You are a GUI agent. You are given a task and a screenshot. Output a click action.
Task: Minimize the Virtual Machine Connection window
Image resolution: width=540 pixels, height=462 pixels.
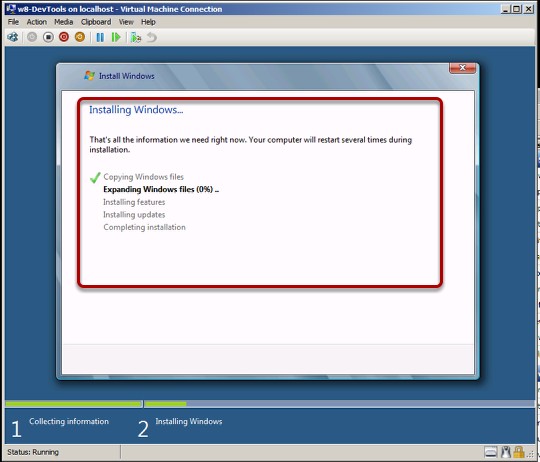[x=505, y=9]
